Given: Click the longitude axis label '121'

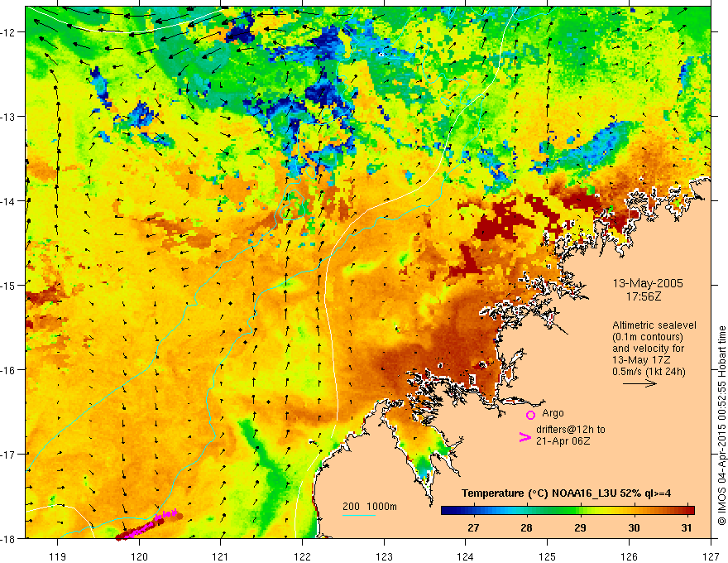Looking at the screenshot, I should (x=221, y=557).
